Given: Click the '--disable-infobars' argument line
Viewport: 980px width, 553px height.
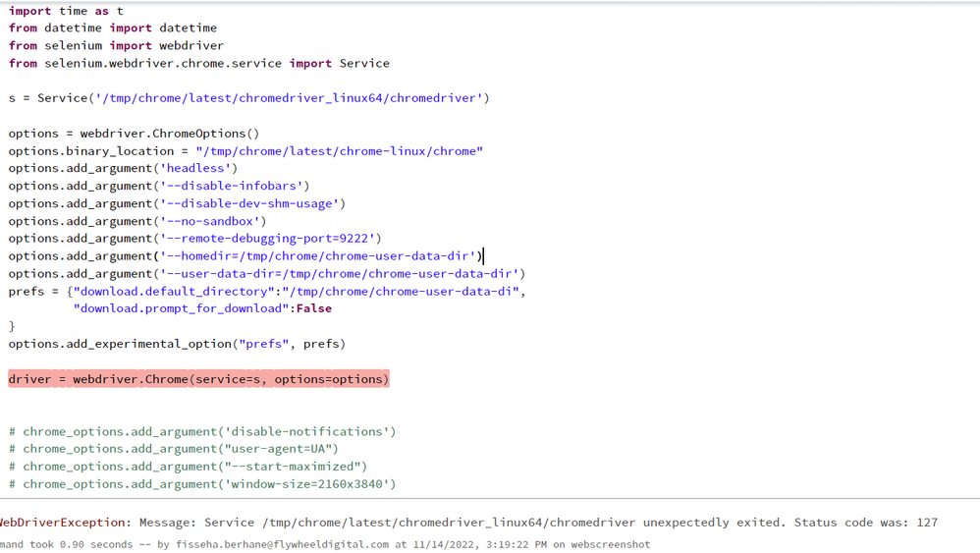Looking at the screenshot, I should pos(159,186).
